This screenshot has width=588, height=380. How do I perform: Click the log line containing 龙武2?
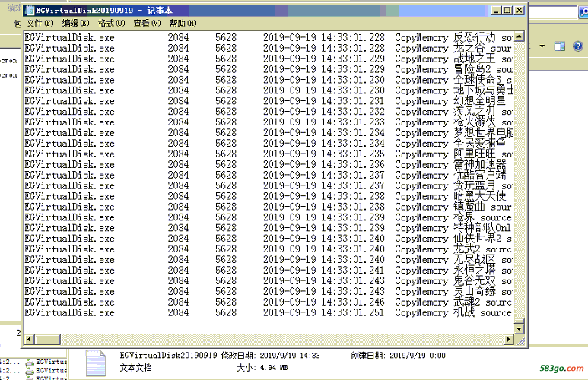269,249
